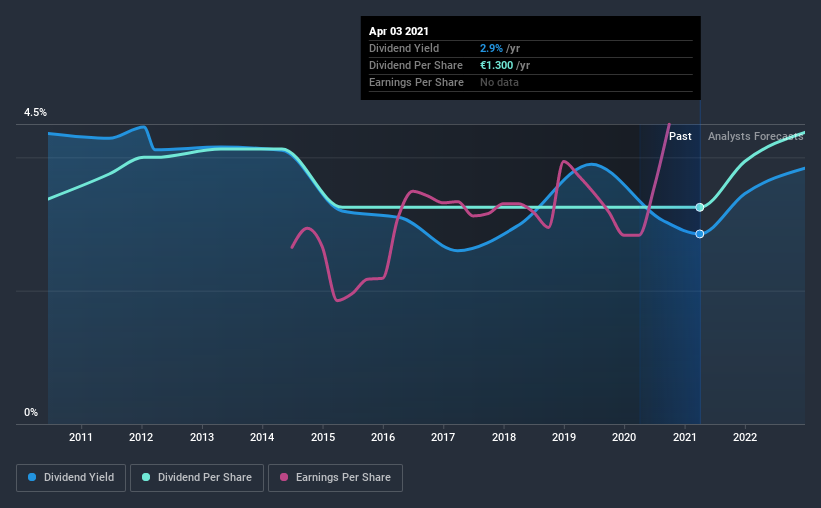Select the 2020 x-axis label
The width and height of the screenshot is (821, 508).
coord(624,437)
